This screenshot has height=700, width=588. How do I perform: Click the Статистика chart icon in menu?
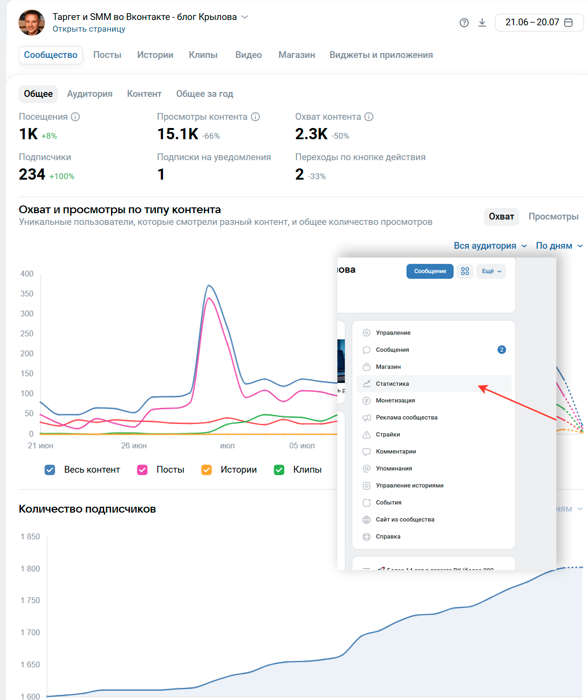pyautogui.click(x=367, y=384)
